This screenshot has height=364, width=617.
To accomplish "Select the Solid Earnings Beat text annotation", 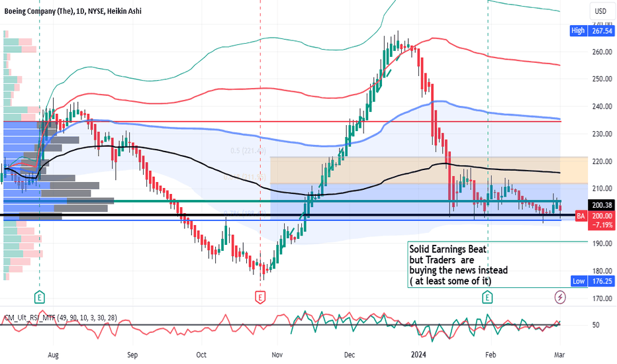I will [458, 265].
